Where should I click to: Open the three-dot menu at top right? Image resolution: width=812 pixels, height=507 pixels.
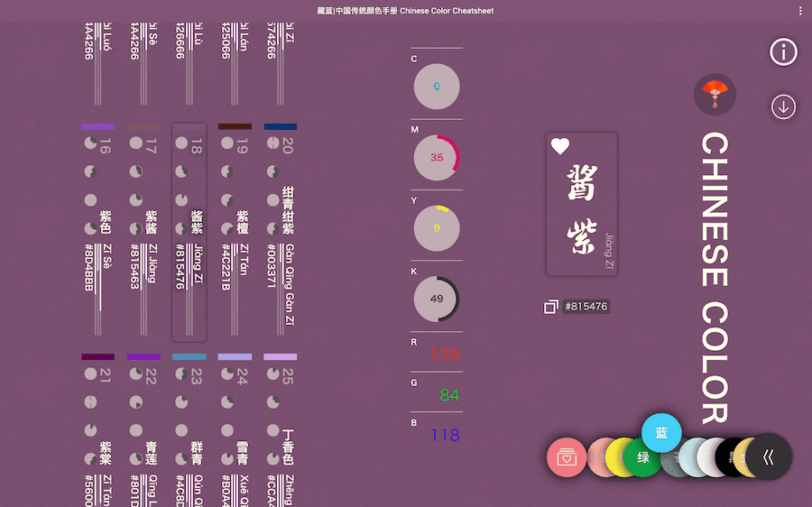pyautogui.click(x=800, y=11)
